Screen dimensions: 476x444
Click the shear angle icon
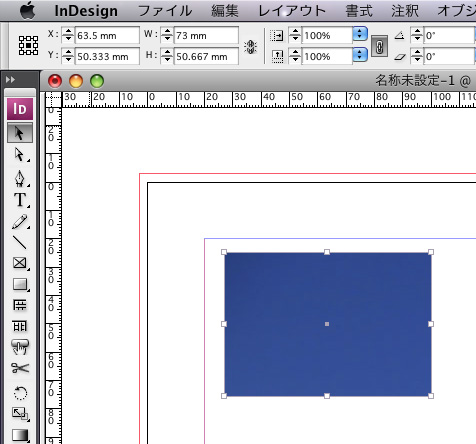(400, 57)
